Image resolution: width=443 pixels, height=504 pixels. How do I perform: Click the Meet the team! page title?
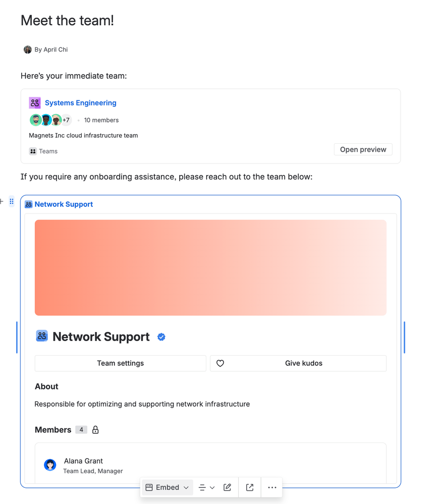(x=67, y=21)
